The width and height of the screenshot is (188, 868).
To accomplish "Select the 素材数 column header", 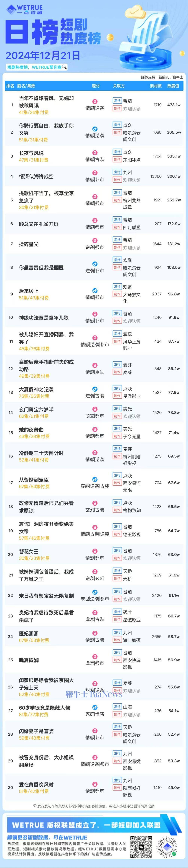I will [x=156, y=86].
